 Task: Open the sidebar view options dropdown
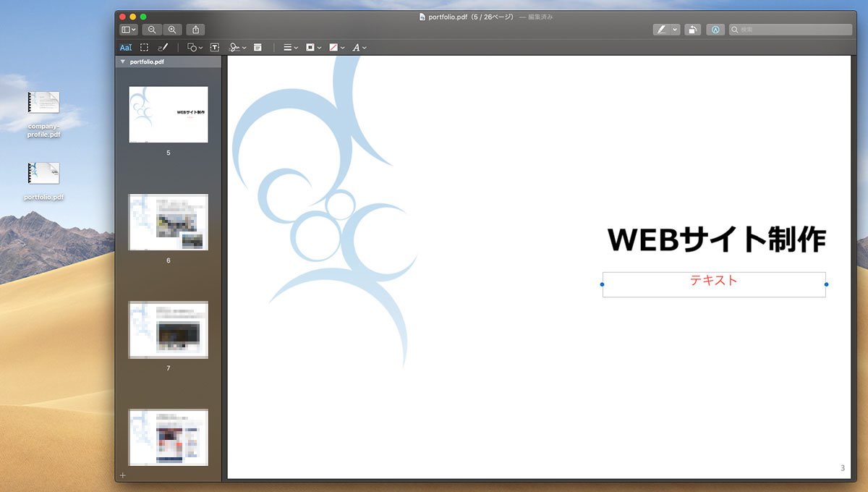pos(129,30)
